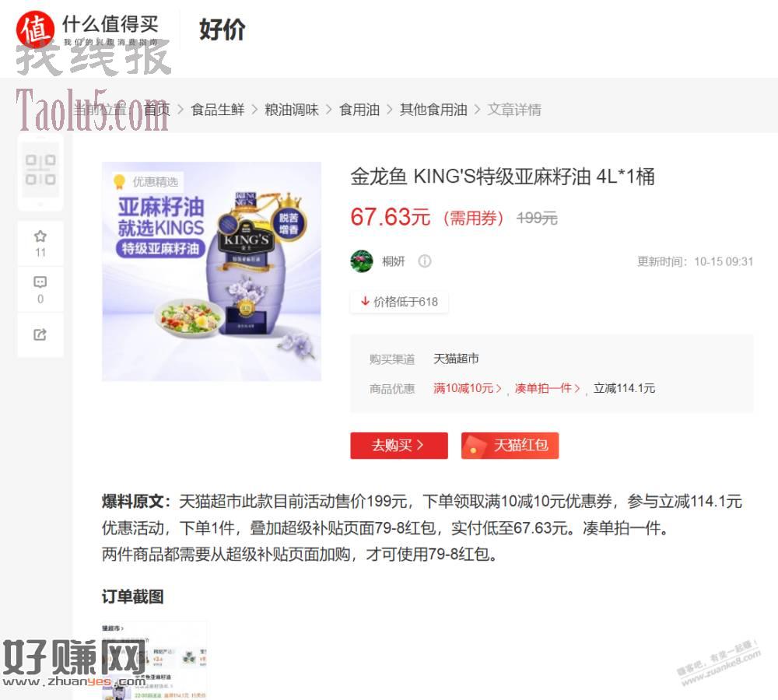
Task: Click the 去购买 buy button
Action: [399, 446]
